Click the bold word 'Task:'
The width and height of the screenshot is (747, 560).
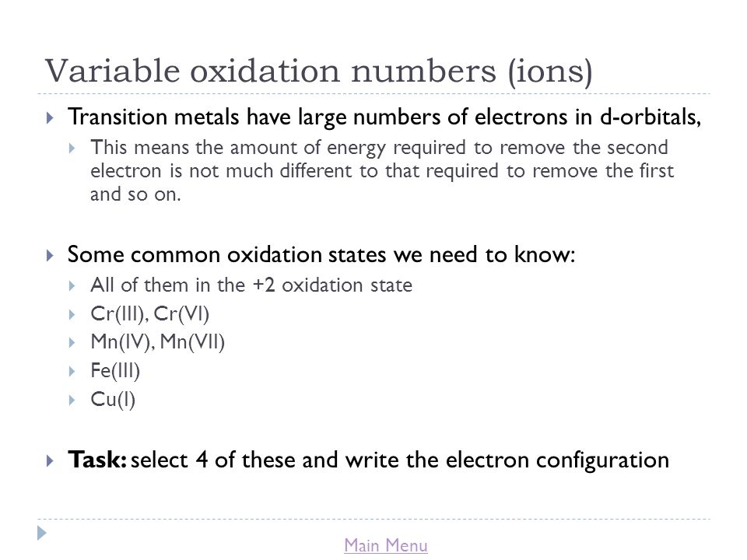click(x=96, y=460)
